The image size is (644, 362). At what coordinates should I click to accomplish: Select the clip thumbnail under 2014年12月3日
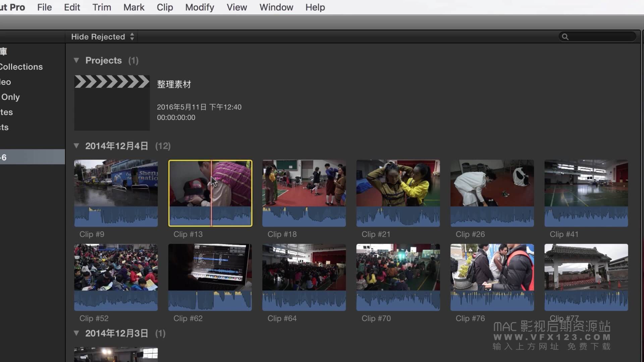coord(116,355)
